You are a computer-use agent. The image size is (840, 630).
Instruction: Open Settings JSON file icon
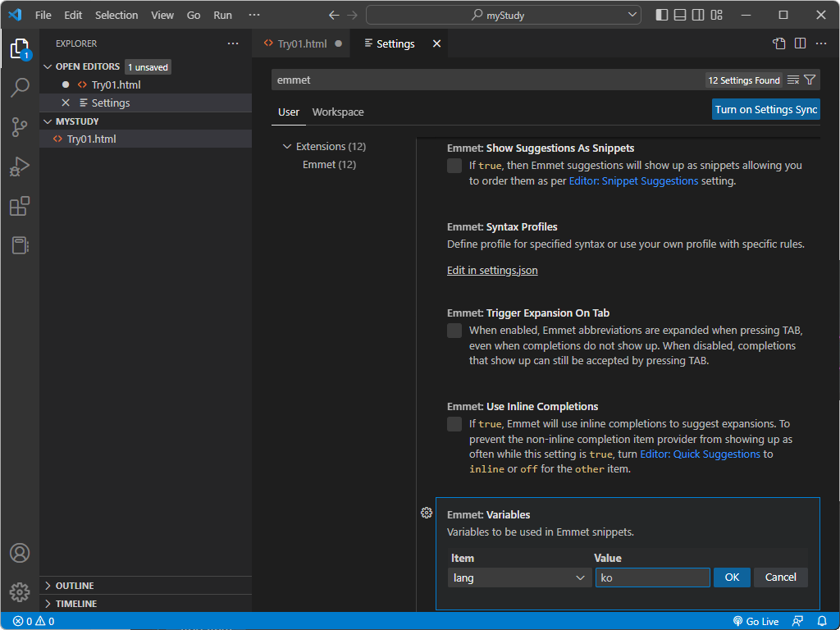[x=779, y=43]
